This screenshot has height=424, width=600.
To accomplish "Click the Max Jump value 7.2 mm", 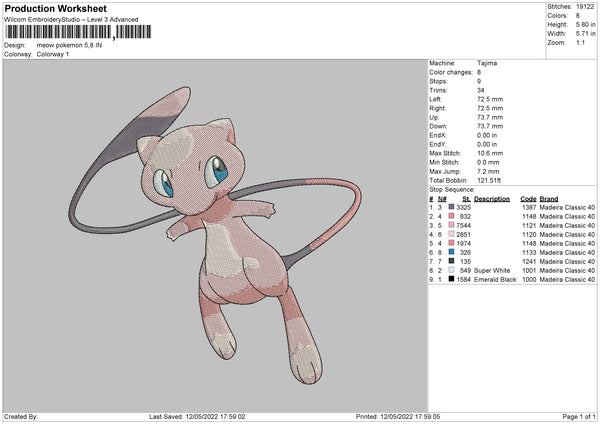I will 488,171.
